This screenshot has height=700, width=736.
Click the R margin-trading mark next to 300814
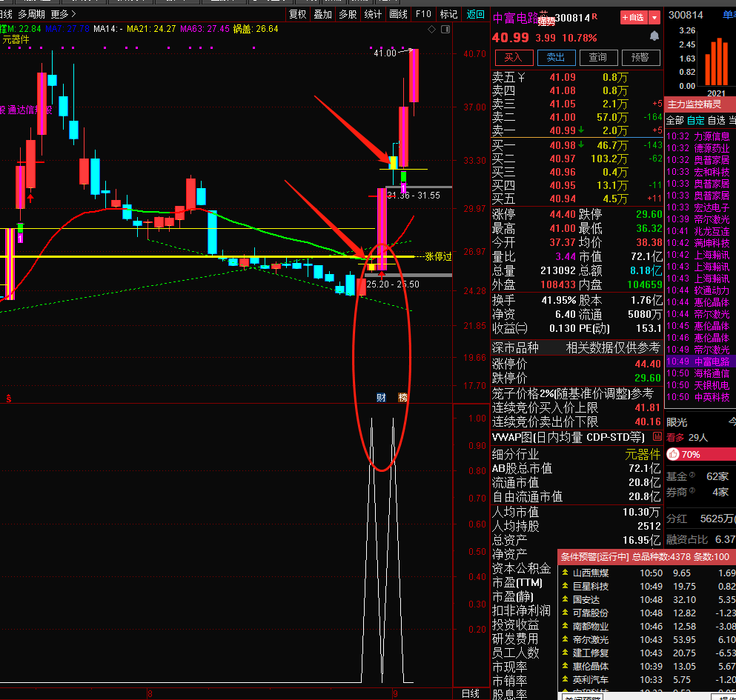(594, 16)
